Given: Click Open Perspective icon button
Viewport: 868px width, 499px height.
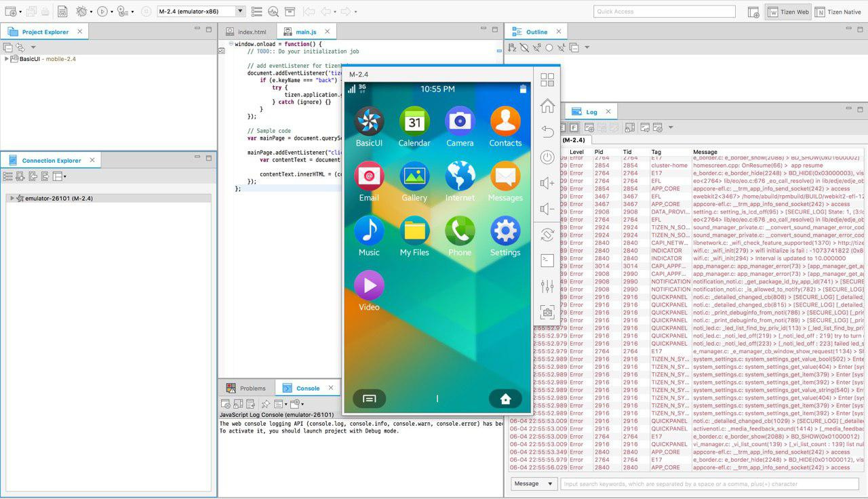Looking at the screenshot, I should 753,12.
